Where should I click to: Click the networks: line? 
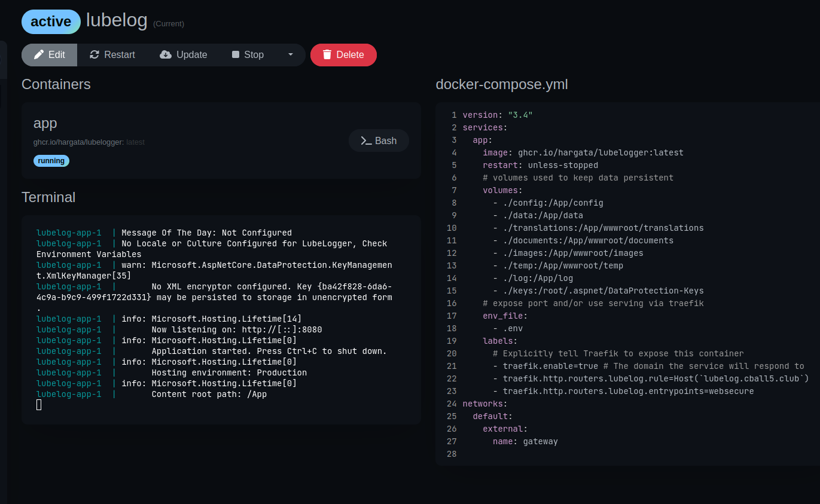point(485,404)
